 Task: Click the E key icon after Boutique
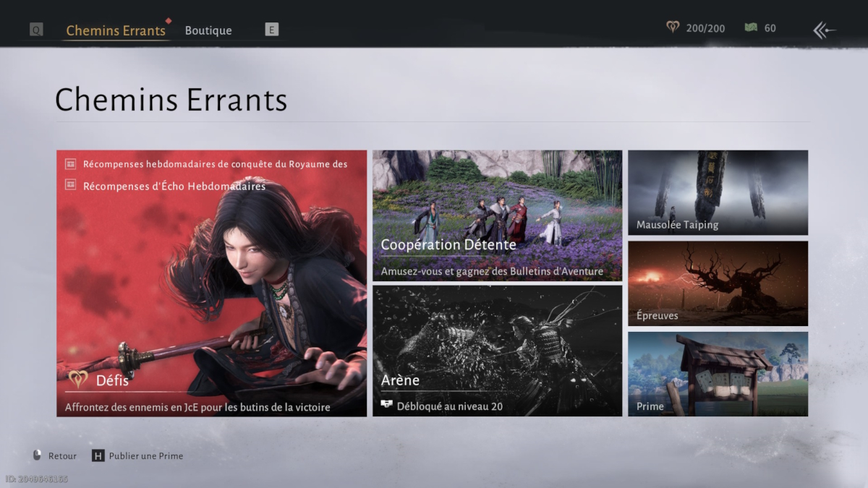pos(271,30)
